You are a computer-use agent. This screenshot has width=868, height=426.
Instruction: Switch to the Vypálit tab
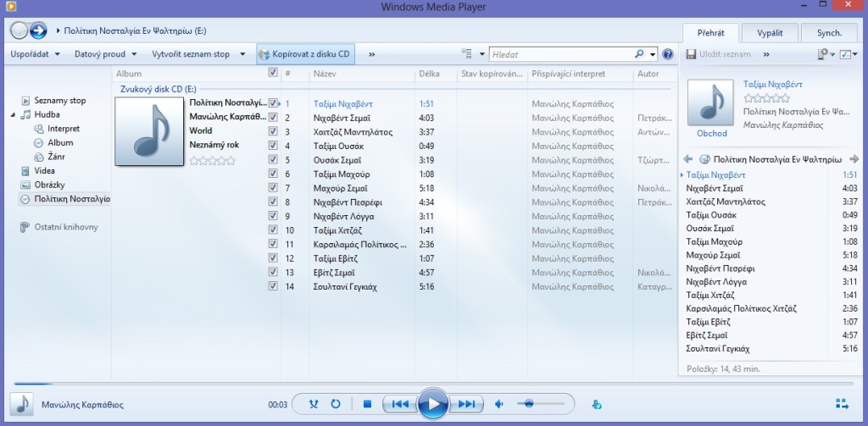coord(770,33)
